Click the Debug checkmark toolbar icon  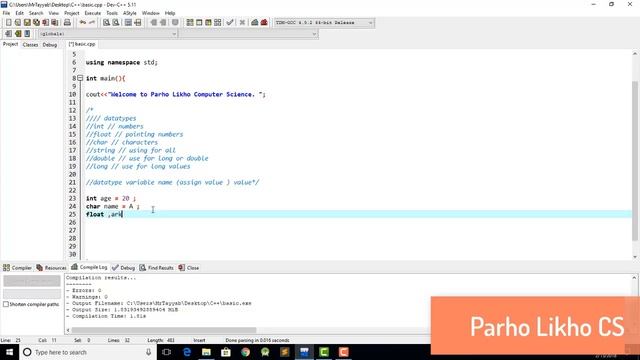pyautogui.click(x=230, y=22)
